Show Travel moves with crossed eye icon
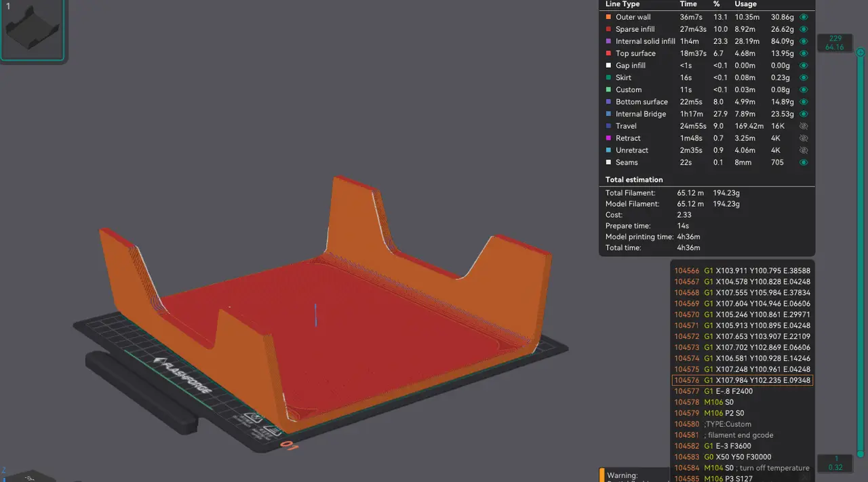This screenshot has height=482, width=868. tap(804, 126)
